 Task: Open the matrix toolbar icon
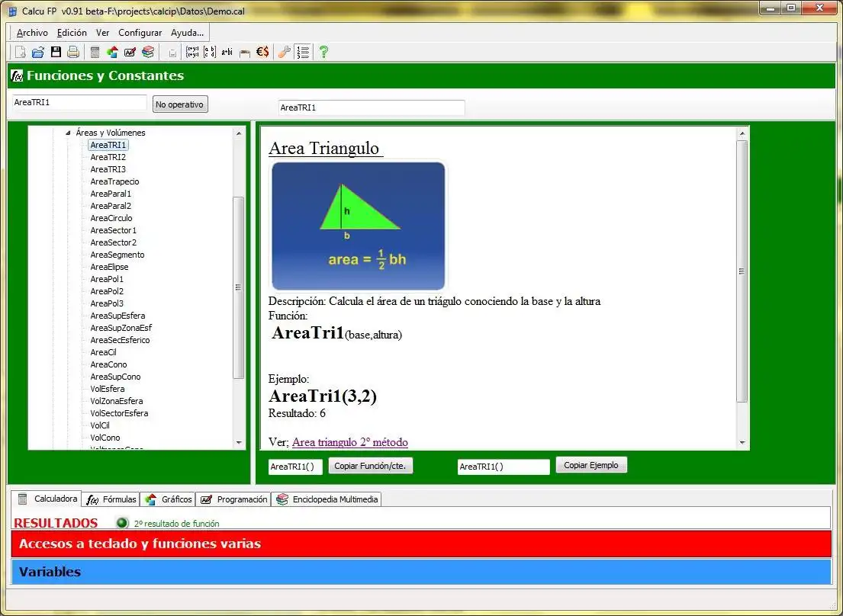coord(210,52)
